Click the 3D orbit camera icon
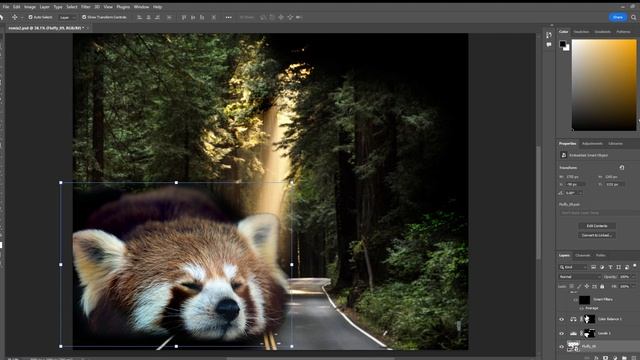Image resolution: width=640 pixels, height=360 pixels. coord(263,17)
